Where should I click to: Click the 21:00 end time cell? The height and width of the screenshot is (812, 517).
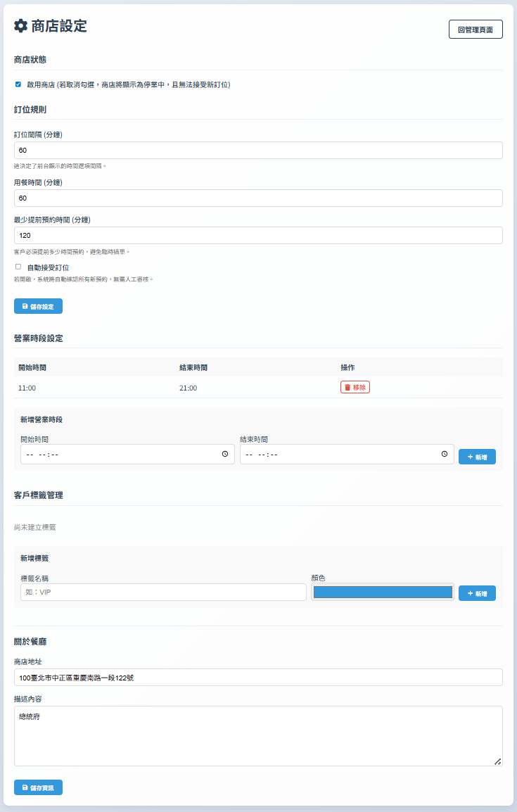(189, 388)
